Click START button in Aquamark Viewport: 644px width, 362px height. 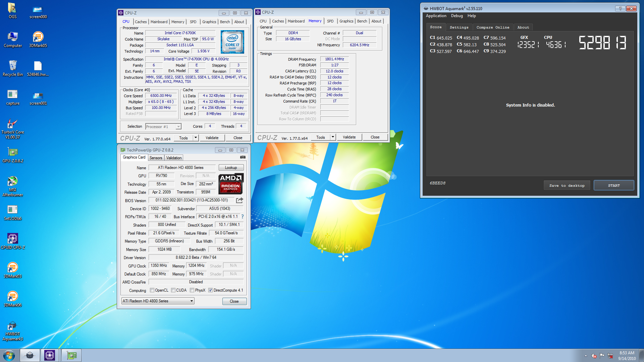click(x=614, y=185)
